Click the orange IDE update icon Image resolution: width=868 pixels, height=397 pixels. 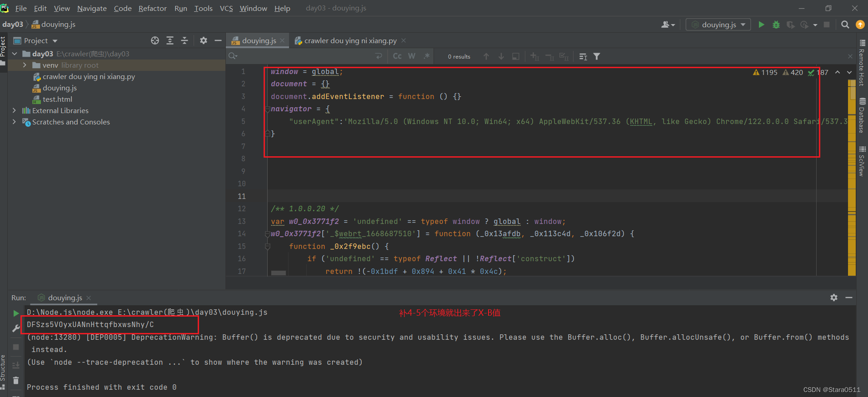(860, 25)
